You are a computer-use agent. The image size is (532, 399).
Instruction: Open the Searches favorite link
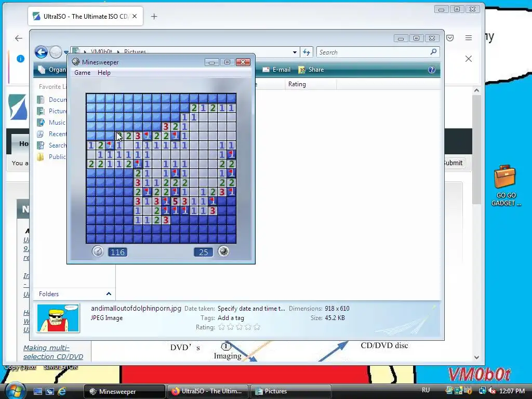[51, 145]
